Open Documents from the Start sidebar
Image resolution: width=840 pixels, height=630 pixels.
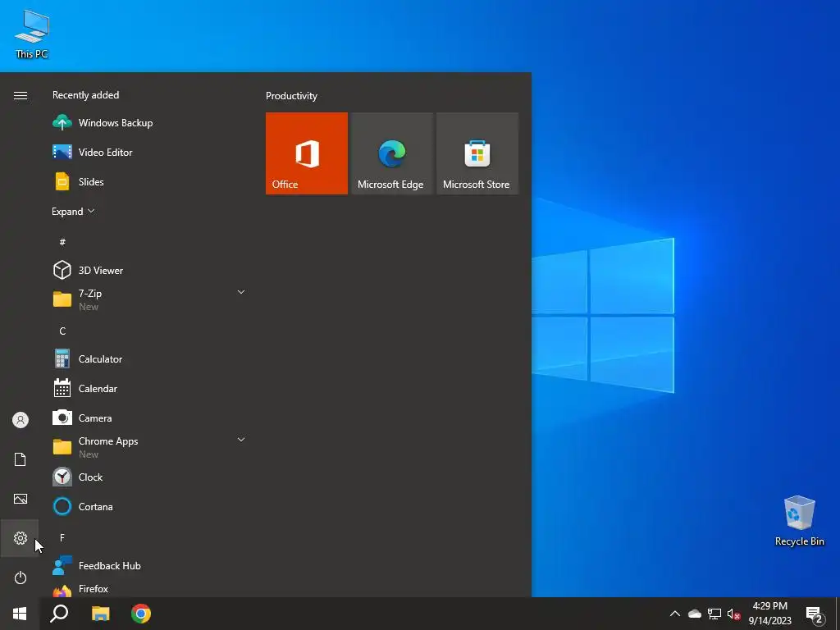coord(20,459)
